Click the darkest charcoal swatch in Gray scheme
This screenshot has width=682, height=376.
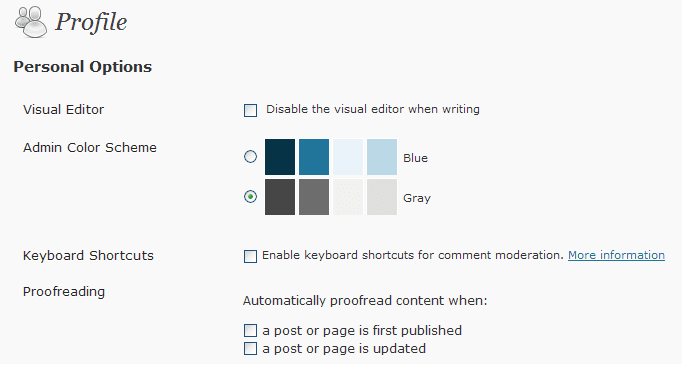pos(280,197)
